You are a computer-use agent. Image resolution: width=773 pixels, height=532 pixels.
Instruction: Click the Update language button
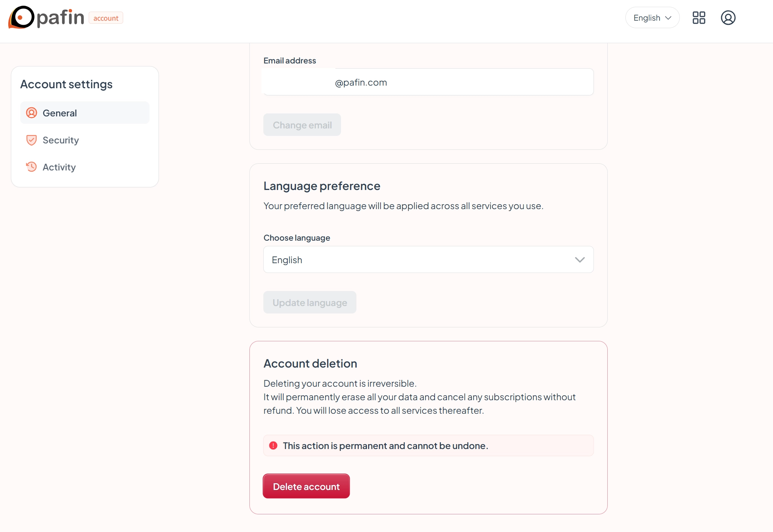(310, 302)
